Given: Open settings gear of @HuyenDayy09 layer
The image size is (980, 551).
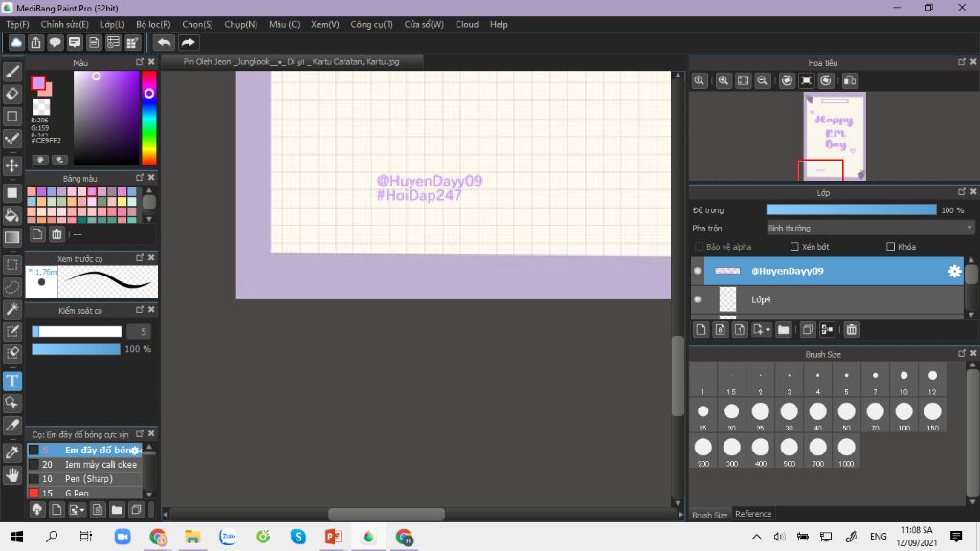Looking at the screenshot, I should click(954, 271).
